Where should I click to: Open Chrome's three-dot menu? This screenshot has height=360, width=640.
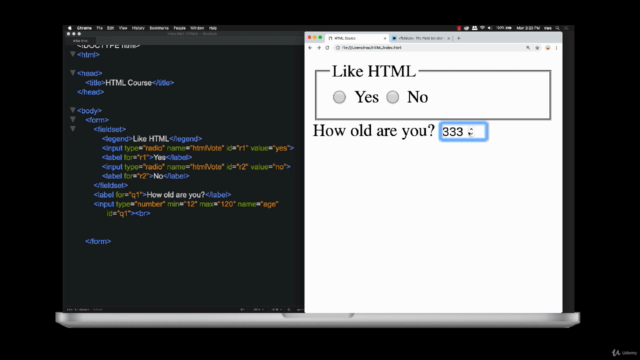click(556, 48)
